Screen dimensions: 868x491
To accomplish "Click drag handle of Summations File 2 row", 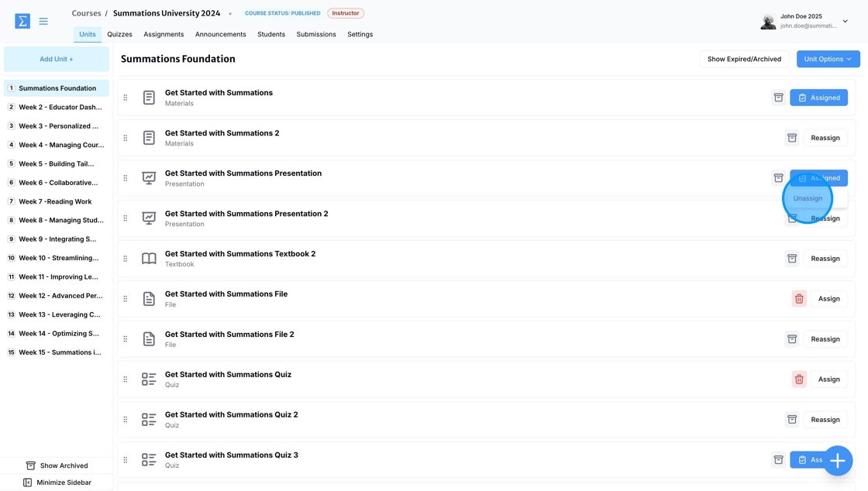I will coord(125,339).
